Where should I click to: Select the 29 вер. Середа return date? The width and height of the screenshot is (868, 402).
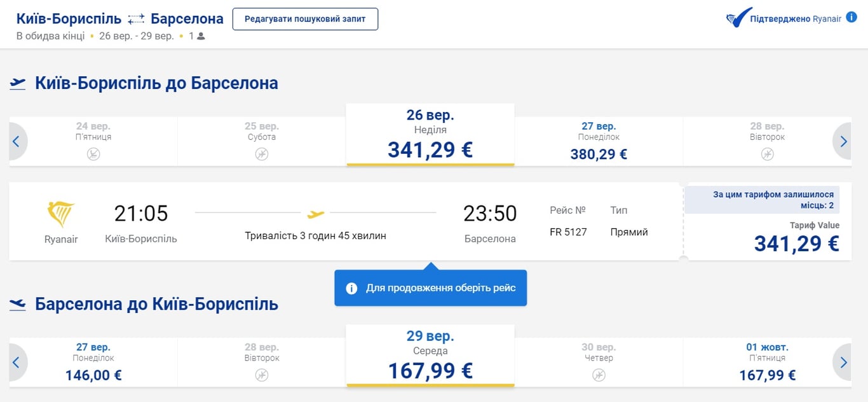[x=430, y=356]
